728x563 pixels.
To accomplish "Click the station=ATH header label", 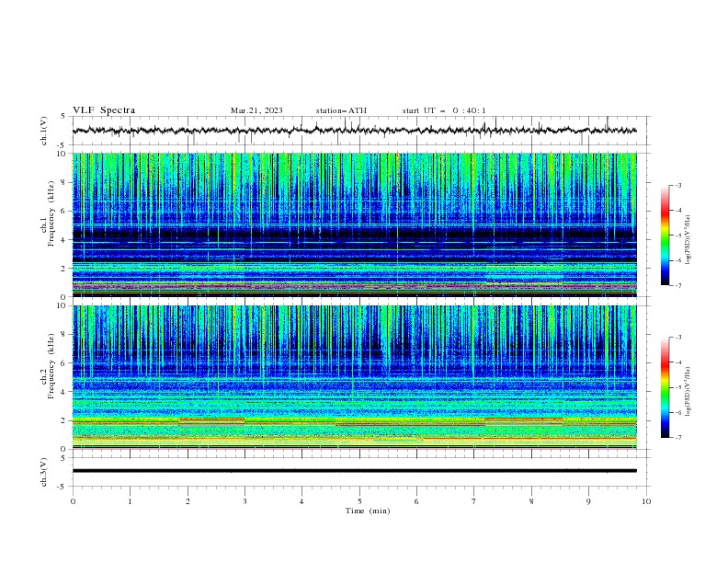I will tap(341, 110).
